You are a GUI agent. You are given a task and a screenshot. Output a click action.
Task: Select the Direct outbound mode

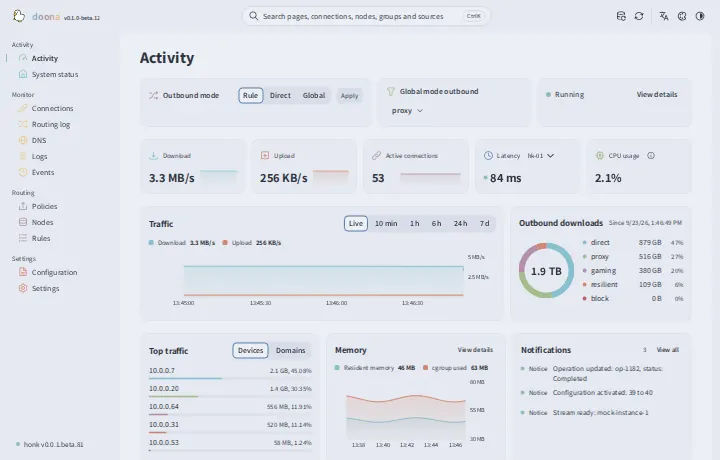coord(280,95)
